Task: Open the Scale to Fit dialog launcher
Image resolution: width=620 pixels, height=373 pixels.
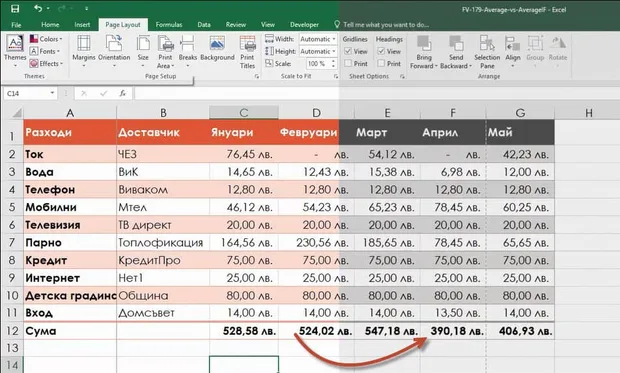Action: click(336, 76)
